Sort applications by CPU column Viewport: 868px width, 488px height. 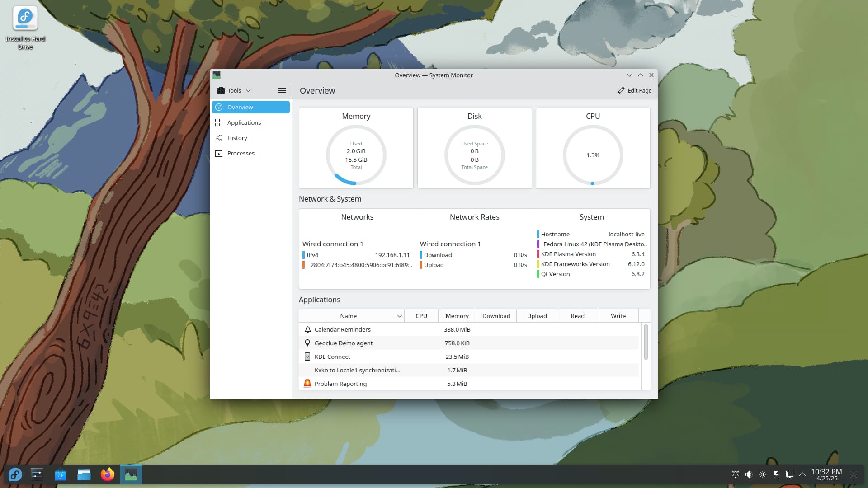[421, 316]
